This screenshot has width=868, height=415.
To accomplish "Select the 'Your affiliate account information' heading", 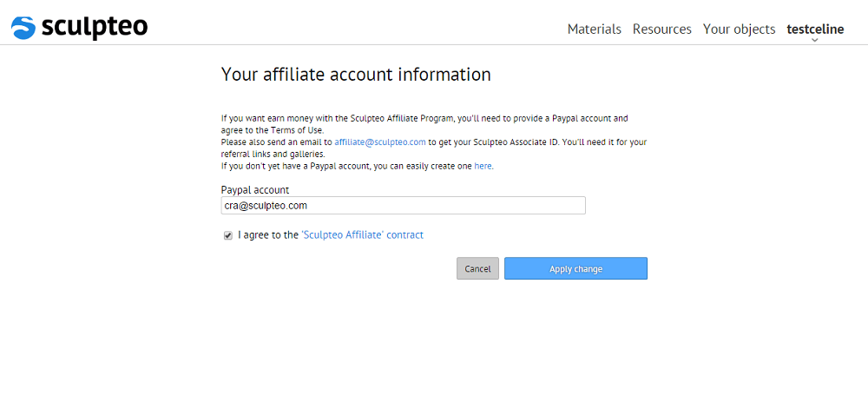I will [x=356, y=74].
